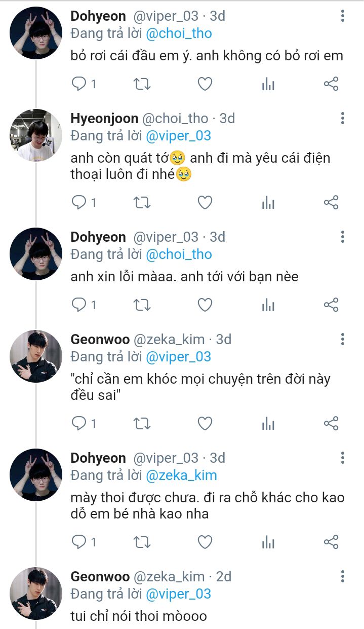The width and height of the screenshot is (364, 629).
Task: View analytics of "chỉ cần em khóc" tweet
Action: coord(268,423)
